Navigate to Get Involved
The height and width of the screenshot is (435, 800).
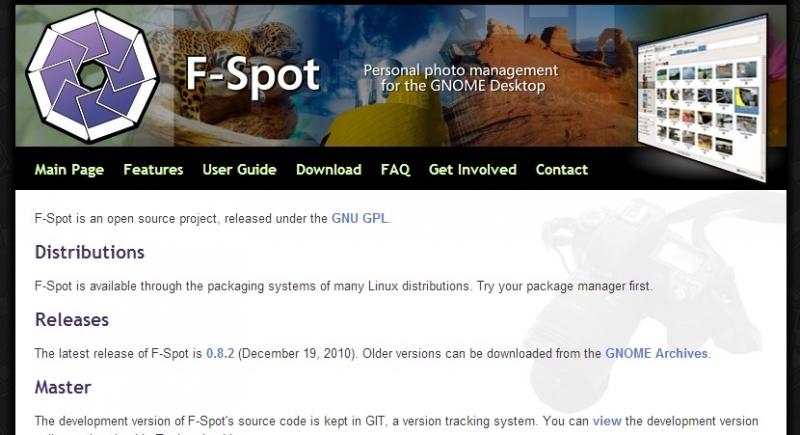(472, 170)
